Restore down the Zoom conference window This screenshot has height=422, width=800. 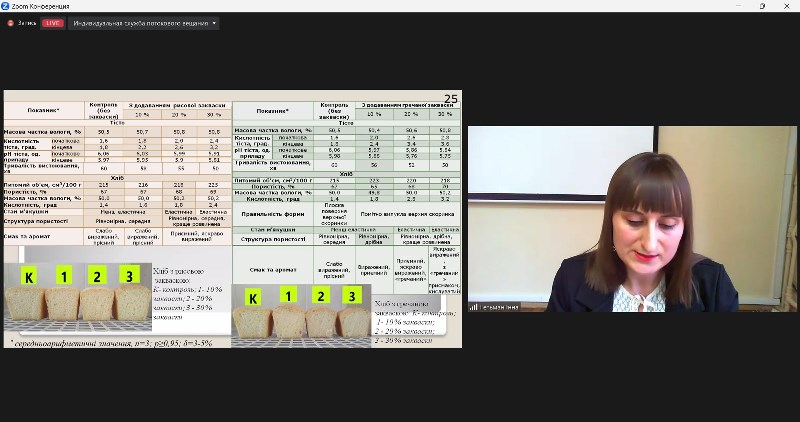click(x=762, y=6)
